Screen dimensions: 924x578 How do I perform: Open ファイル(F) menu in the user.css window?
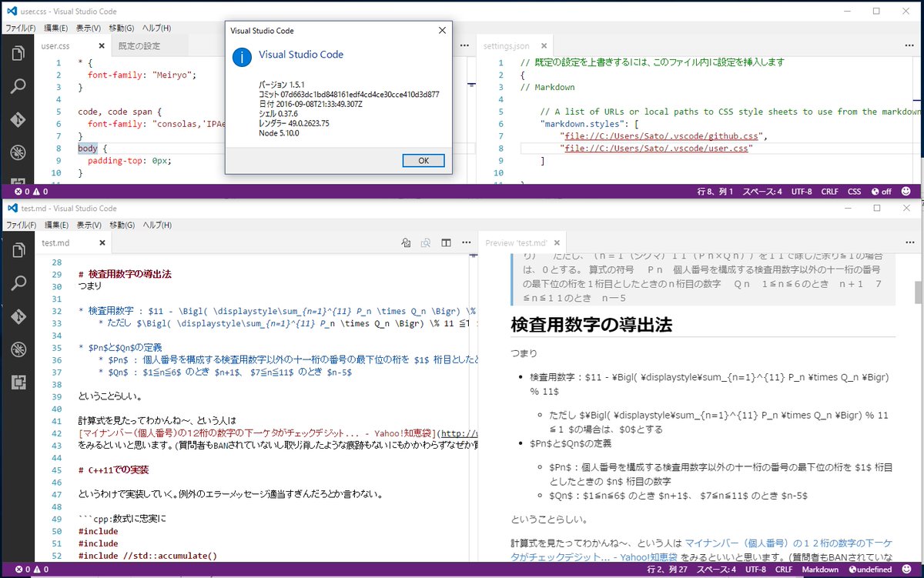[x=20, y=28]
